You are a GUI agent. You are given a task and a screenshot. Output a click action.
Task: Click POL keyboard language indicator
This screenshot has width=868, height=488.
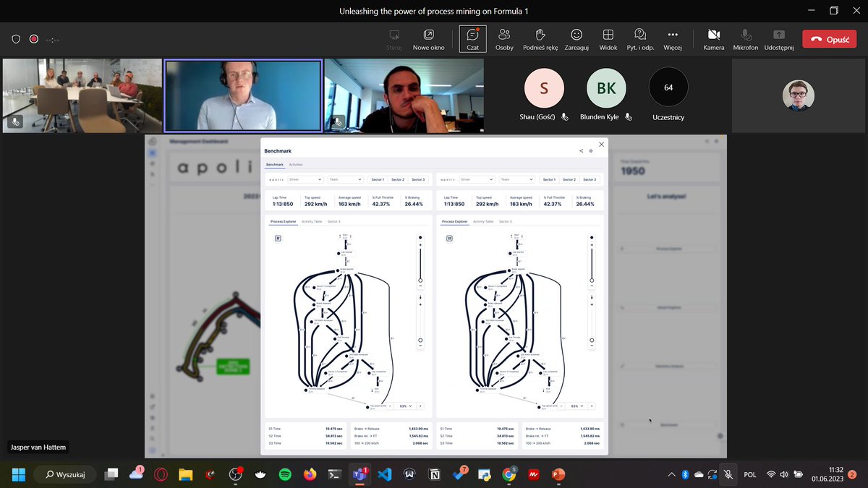750,474
